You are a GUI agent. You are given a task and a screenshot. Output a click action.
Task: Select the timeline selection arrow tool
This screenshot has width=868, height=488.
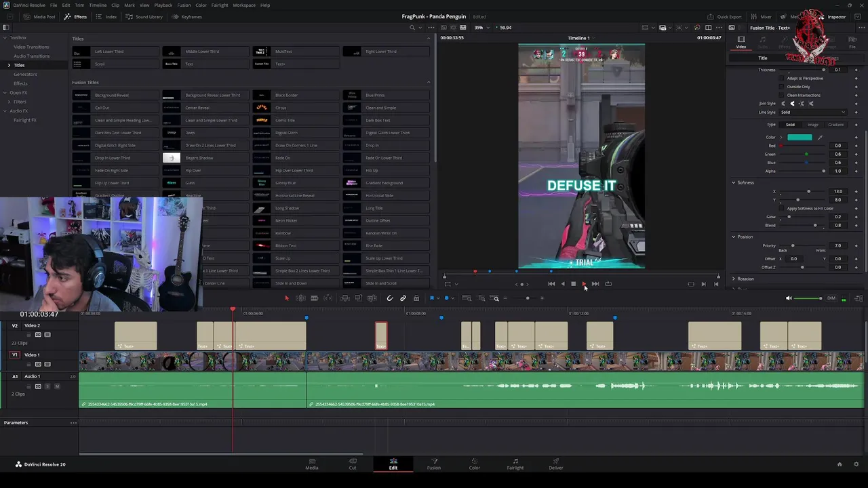tap(286, 298)
